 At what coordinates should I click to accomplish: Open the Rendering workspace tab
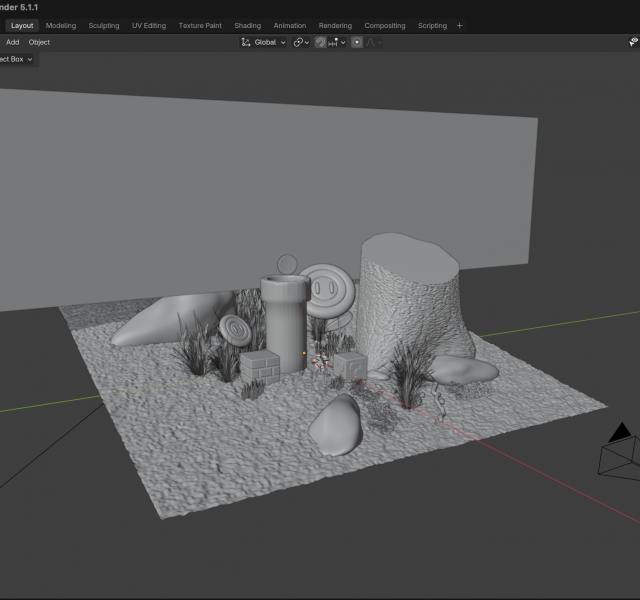pyautogui.click(x=335, y=26)
